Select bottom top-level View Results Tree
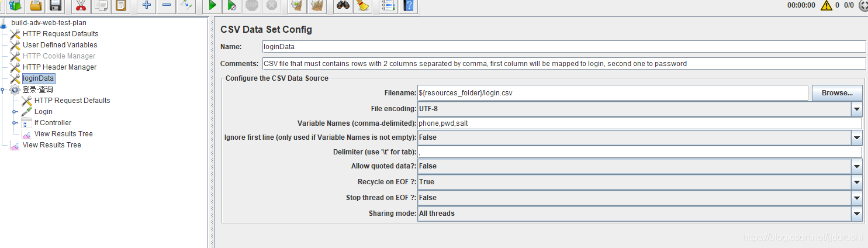Image resolution: width=868 pixels, height=248 pixels. 51,145
